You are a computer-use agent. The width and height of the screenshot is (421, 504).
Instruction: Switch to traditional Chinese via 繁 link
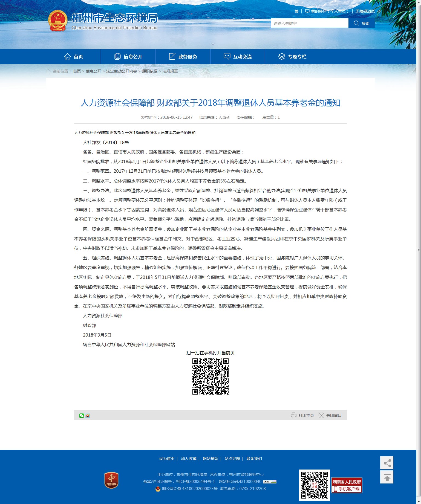296,11
